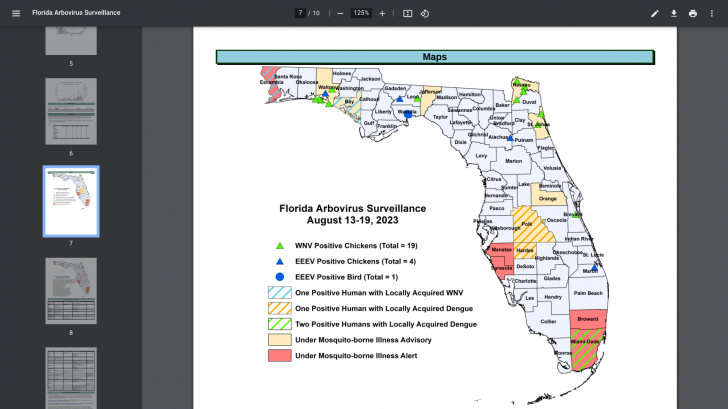
Task: Toggle the sidebar menu icon
Action: pos(15,13)
